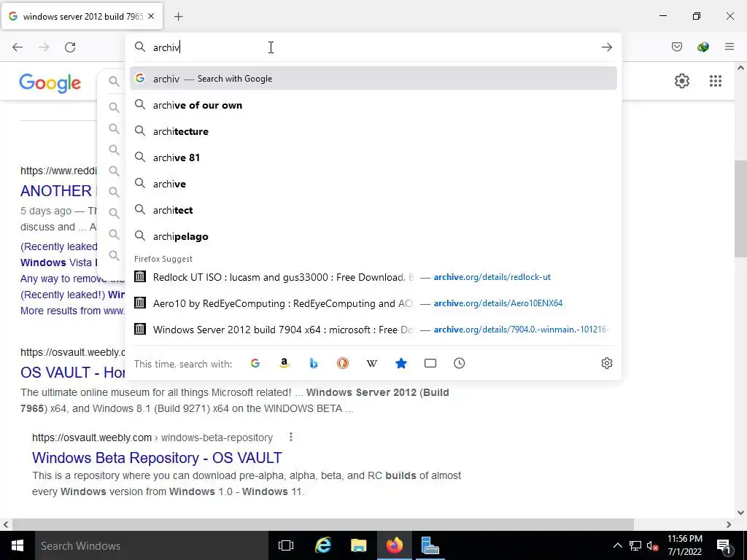Pick the plain 'archive' suggestion
Screen dimensions: 747x560
tap(373, 184)
